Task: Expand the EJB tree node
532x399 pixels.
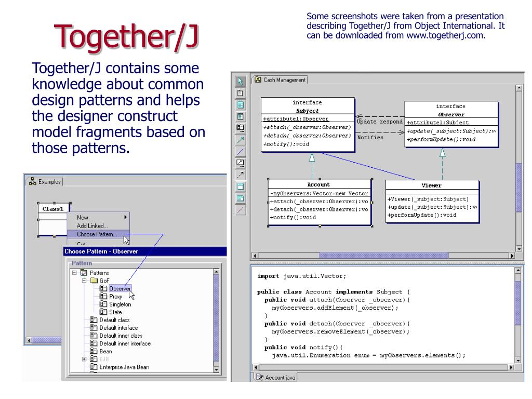Action: (x=84, y=359)
